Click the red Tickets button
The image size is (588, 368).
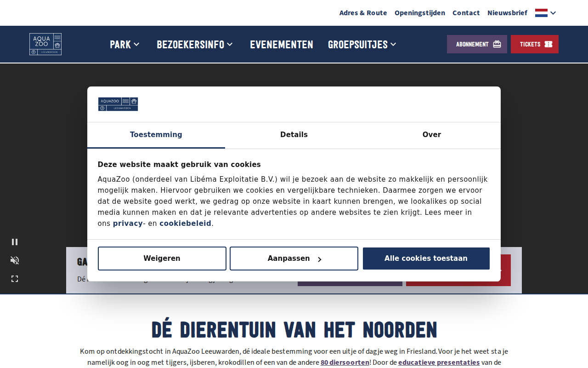pyautogui.click(x=535, y=44)
